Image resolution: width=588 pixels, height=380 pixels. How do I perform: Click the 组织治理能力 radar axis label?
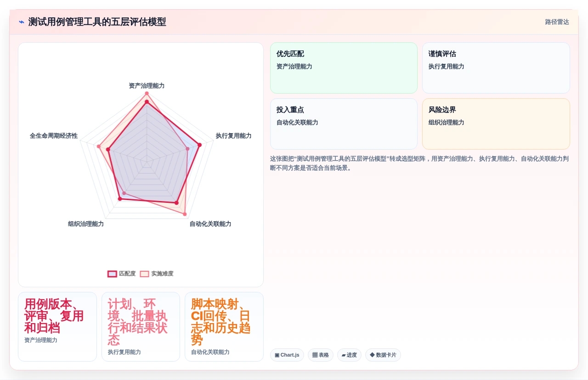[x=86, y=224]
